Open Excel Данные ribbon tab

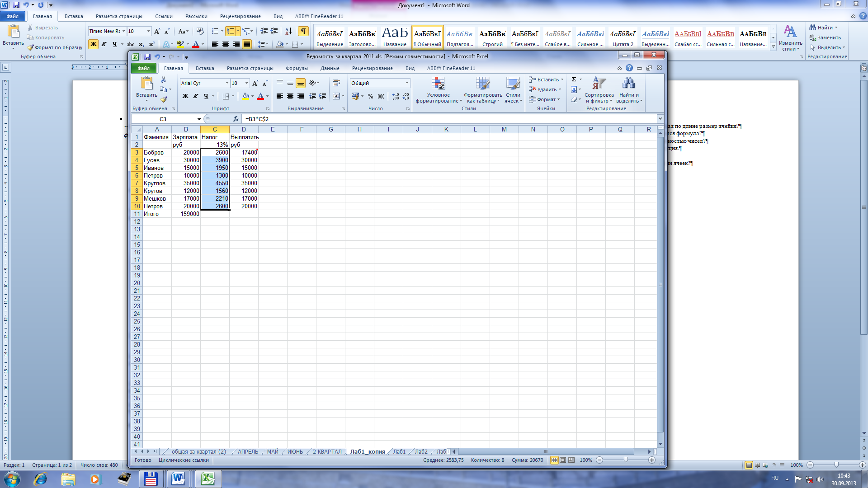click(330, 68)
